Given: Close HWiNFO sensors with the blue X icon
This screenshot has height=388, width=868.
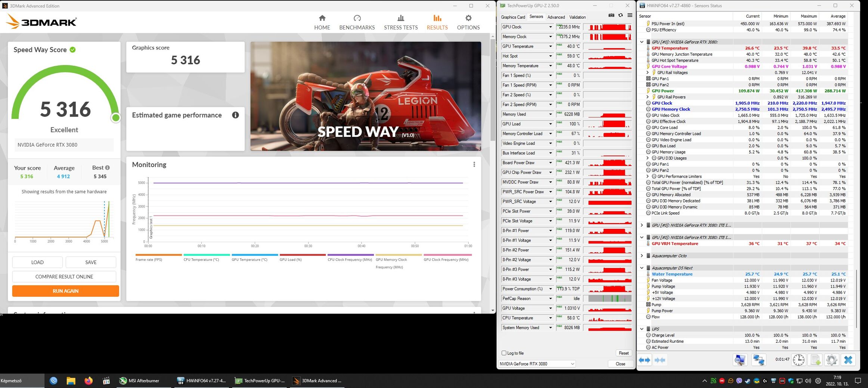Looking at the screenshot, I should tap(848, 360).
